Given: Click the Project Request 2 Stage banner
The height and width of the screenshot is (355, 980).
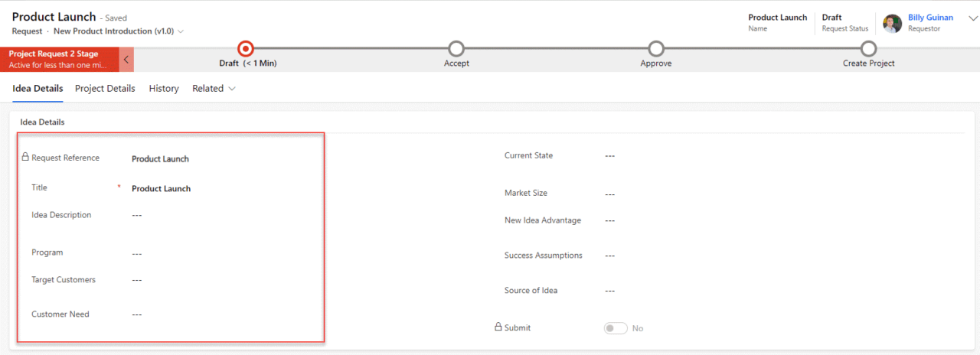Looking at the screenshot, I should click(60, 60).
